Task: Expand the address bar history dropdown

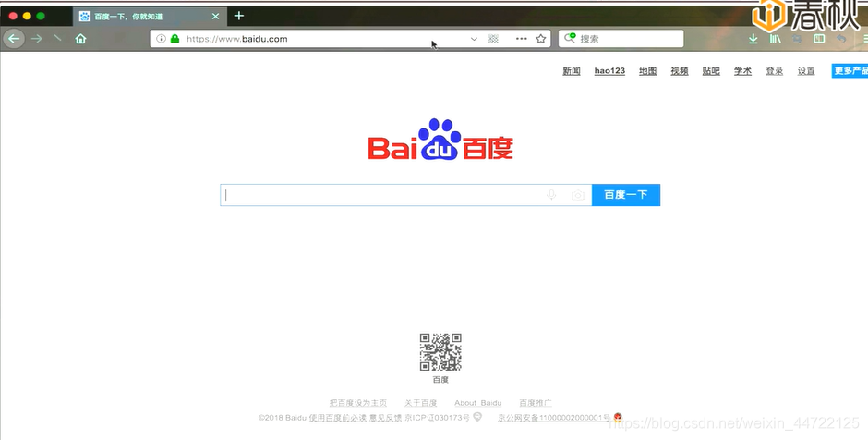Action: click(x=474, y=39)
